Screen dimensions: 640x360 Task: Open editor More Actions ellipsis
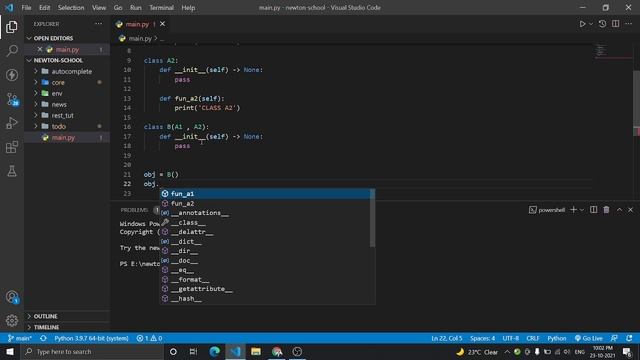coord(629,24)
